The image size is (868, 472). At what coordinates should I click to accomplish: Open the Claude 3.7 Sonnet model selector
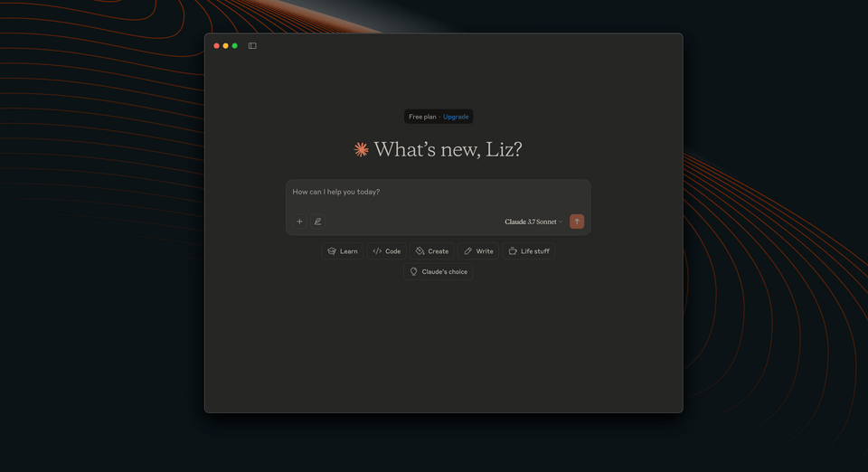pos(533,222)
